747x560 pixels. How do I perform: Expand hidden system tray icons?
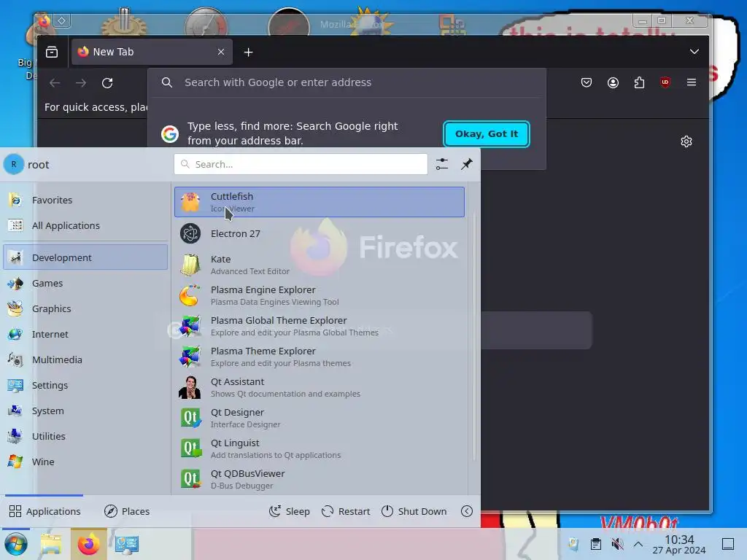tap(638, 544)
